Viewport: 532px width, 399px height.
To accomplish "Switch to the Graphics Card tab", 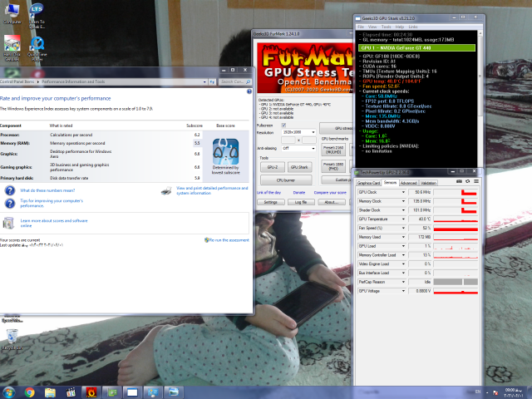I will 367,182.
